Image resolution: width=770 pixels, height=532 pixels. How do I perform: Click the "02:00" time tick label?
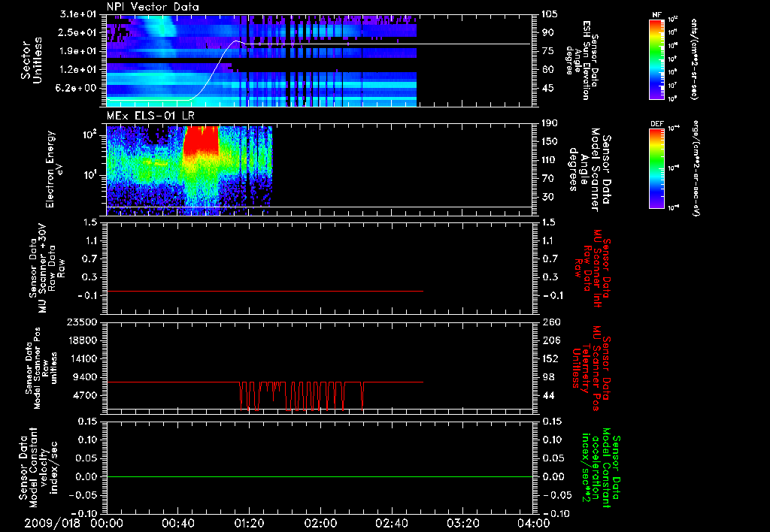[x=320, y=523]
